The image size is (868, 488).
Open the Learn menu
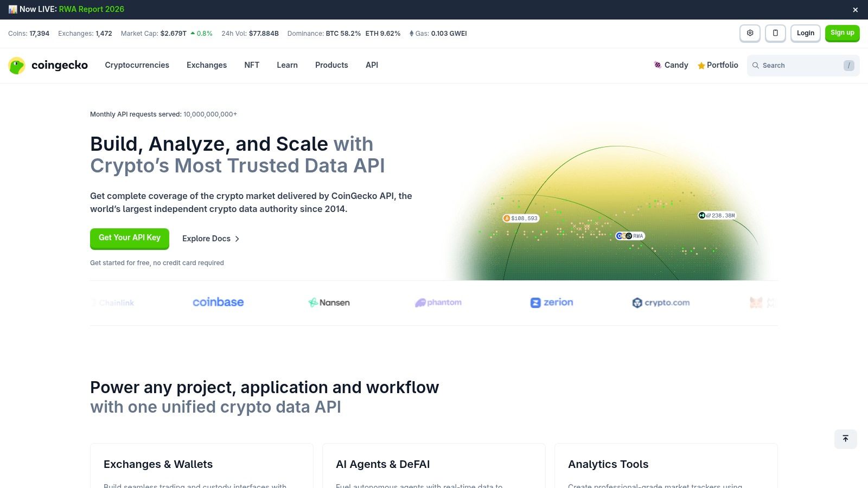click(287, 65)
